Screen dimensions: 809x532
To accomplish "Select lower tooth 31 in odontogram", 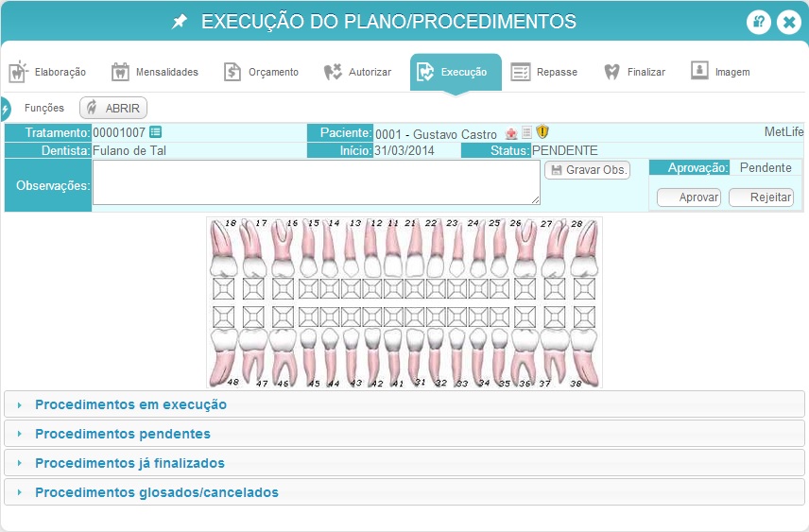I will [415, 358].
